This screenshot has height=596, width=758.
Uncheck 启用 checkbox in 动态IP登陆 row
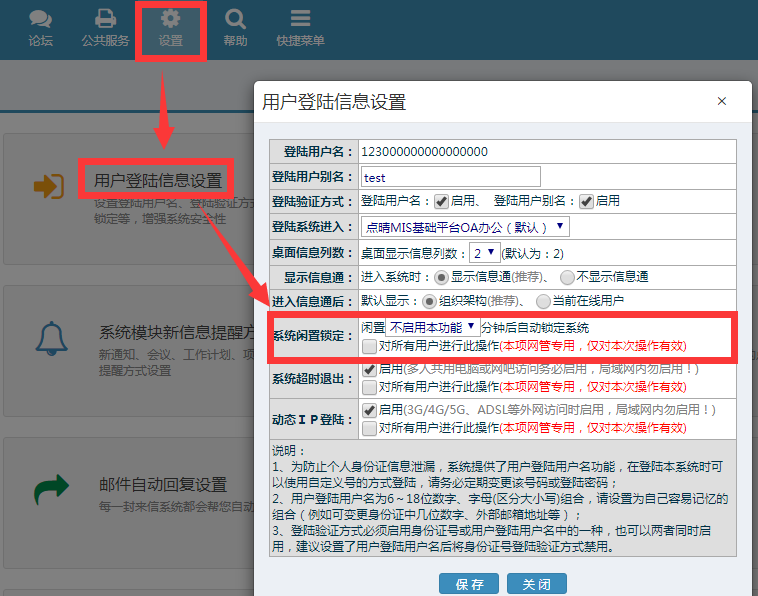point(369,410)
